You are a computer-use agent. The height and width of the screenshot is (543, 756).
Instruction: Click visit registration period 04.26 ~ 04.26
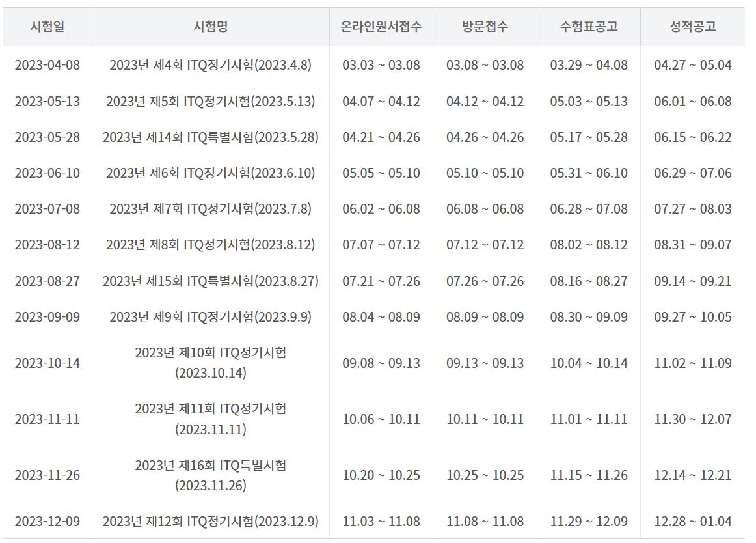(x=485, y=137)
